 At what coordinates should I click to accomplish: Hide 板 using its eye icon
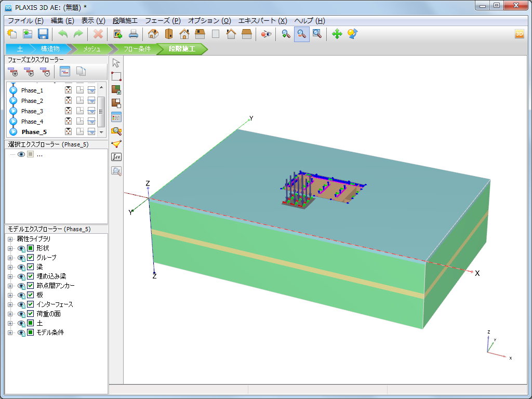[x=21, y=295]
